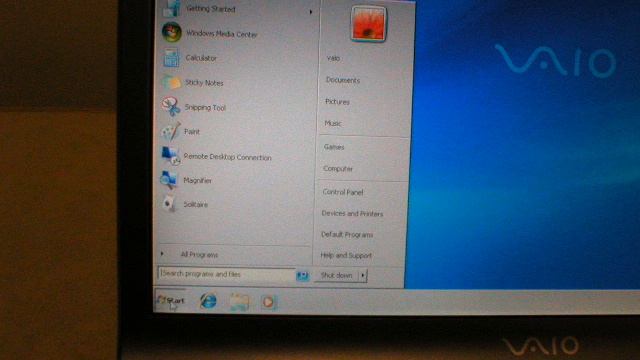640x360 pixels.
Task: Open Default Programs
Action: 347,235
